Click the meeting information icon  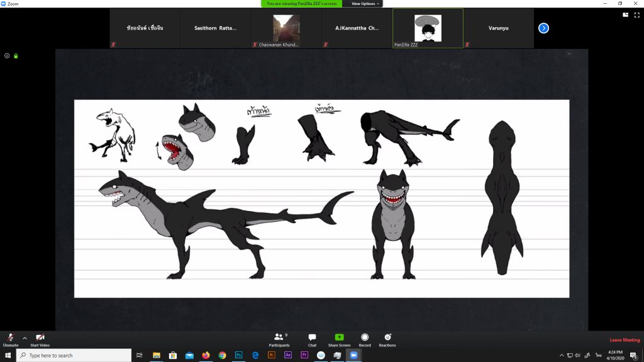(x=7, y=56)
